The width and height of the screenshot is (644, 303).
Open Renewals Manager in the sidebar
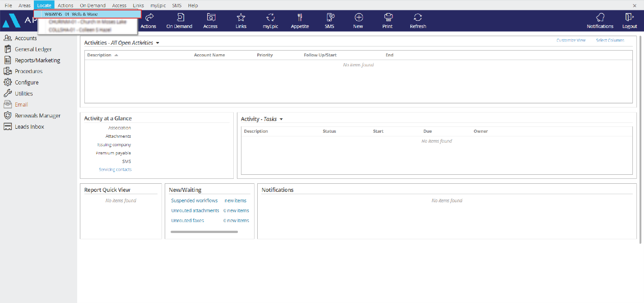[37, 116]
